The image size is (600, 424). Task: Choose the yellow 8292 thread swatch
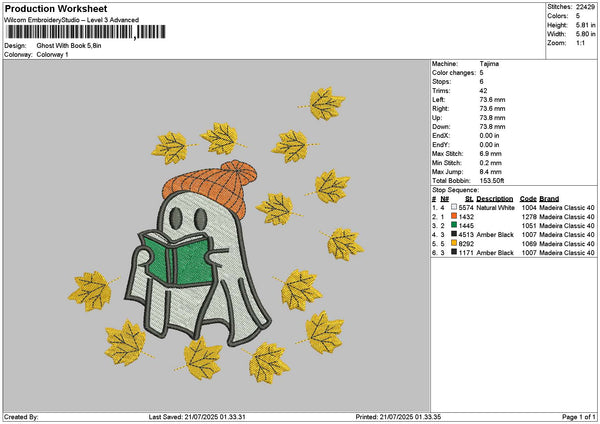click(x=454, y=243)
